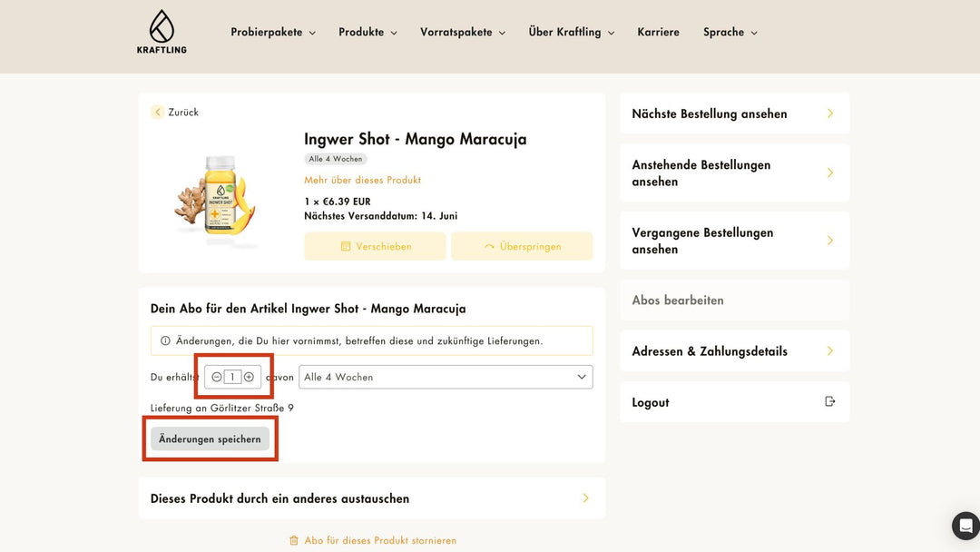Click the Verschieben button

375,246
